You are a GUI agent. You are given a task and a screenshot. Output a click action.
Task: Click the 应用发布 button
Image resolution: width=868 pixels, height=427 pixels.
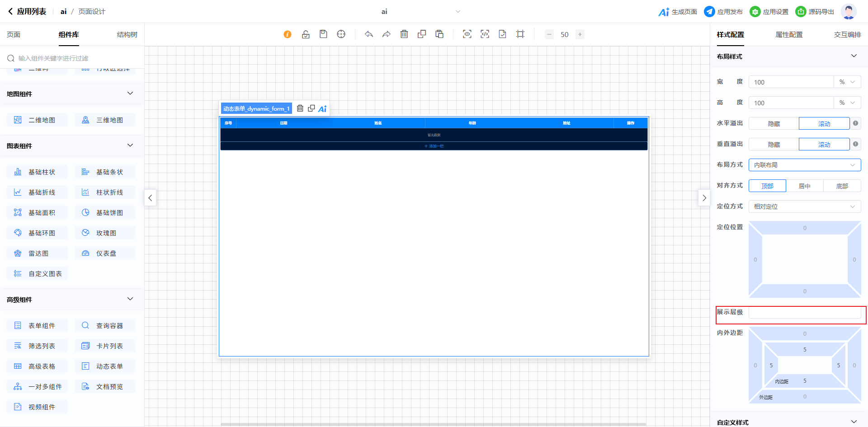click(723, 12)
